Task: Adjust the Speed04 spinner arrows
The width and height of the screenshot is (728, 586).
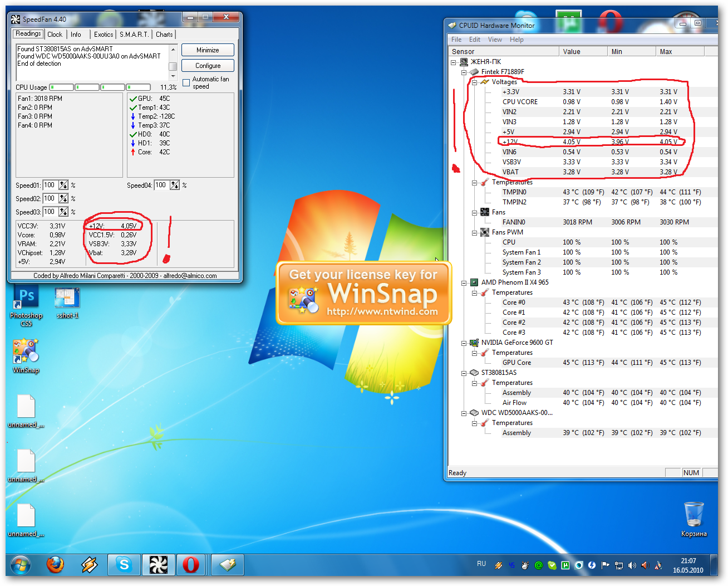Action: click(x=175, y=185)
